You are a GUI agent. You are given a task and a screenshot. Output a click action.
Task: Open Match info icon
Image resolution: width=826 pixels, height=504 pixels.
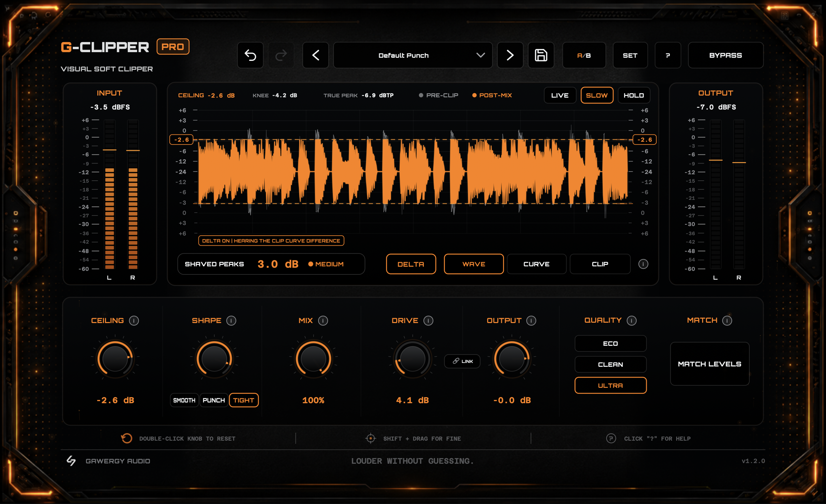tap(727, 321)
